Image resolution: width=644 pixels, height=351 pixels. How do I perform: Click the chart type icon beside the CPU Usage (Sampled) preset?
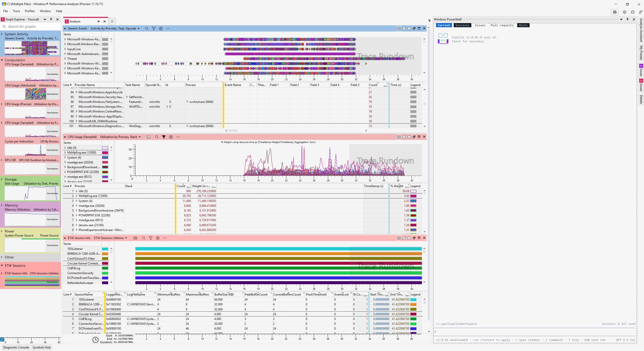pos(149,137)
